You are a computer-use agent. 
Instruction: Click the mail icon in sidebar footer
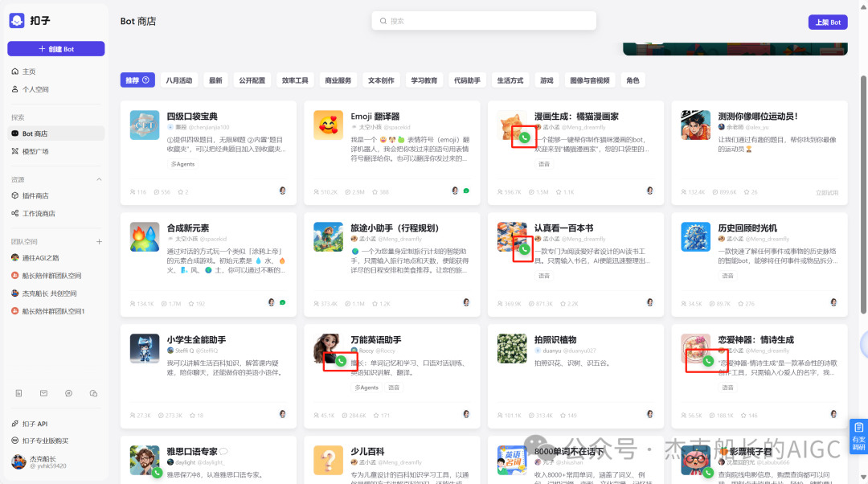click(x=43, y=393)
